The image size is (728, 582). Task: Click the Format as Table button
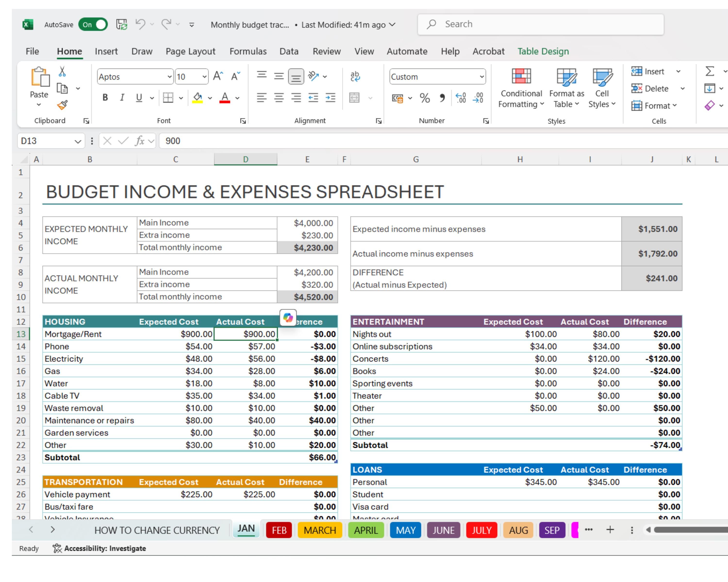point(567,88)
